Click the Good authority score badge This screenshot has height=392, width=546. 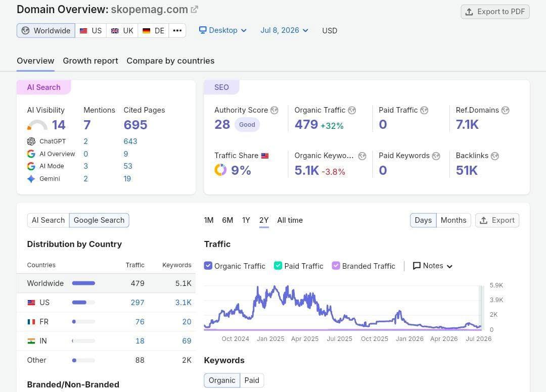click(247, 125)
